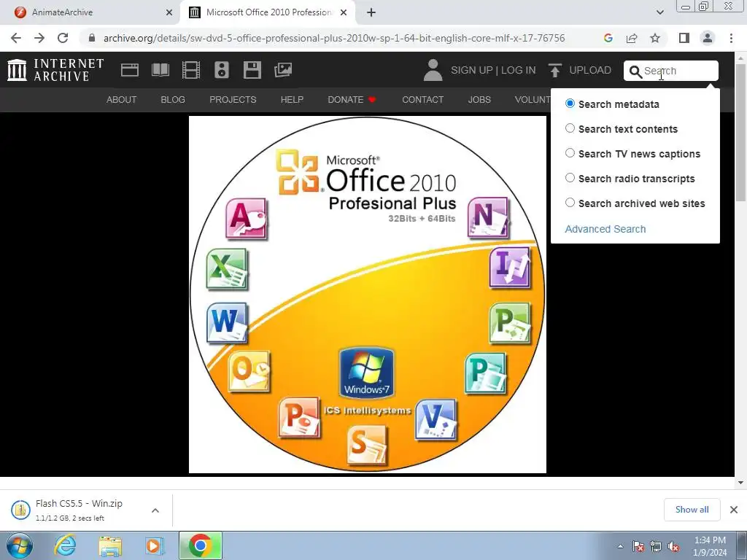Click the Google icon in address bar
The image size is (747, 560).
tap(608, 38)
